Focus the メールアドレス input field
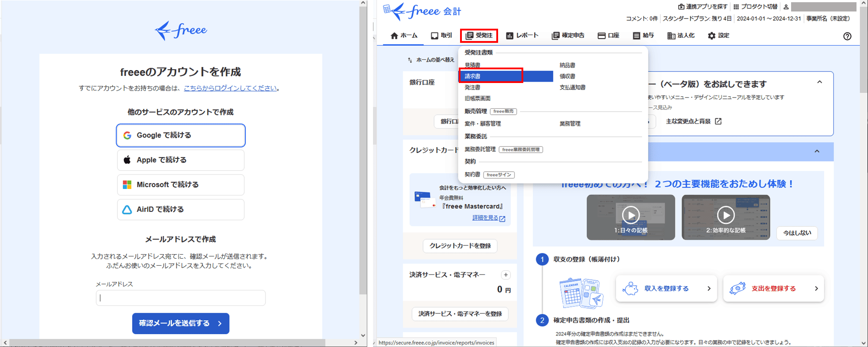The width and height of the screenshot is (868, 347). [181, 298]
